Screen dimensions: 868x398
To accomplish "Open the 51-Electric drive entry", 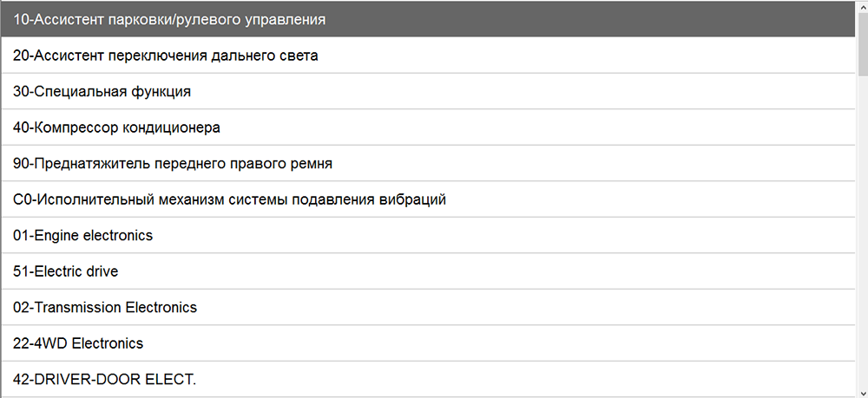I will click(66, 271).
